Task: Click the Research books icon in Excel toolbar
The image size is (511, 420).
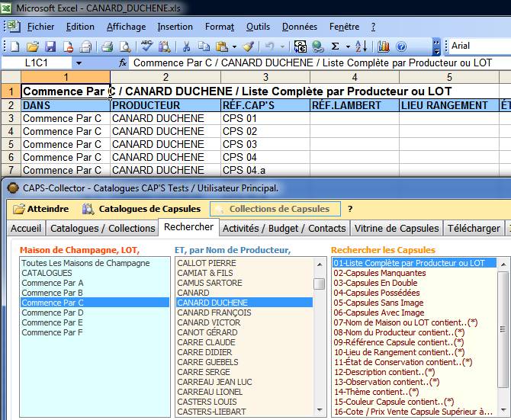Action: 165,47
